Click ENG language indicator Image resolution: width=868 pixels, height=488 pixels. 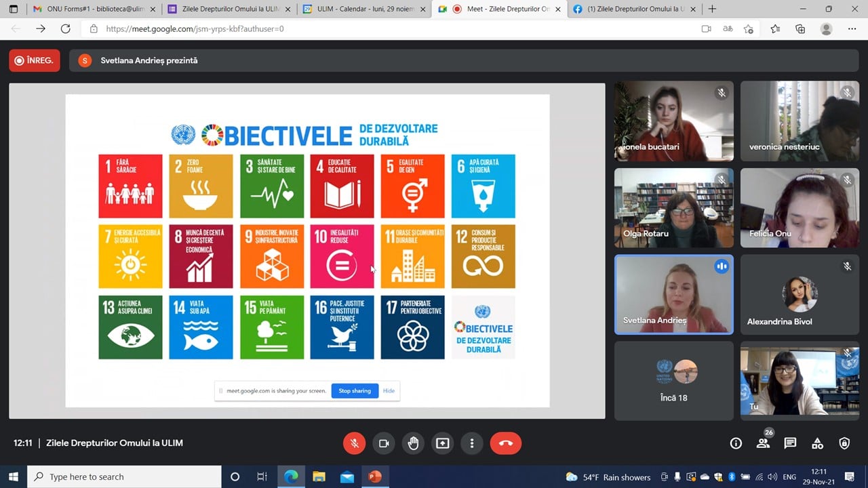(789, 477)
